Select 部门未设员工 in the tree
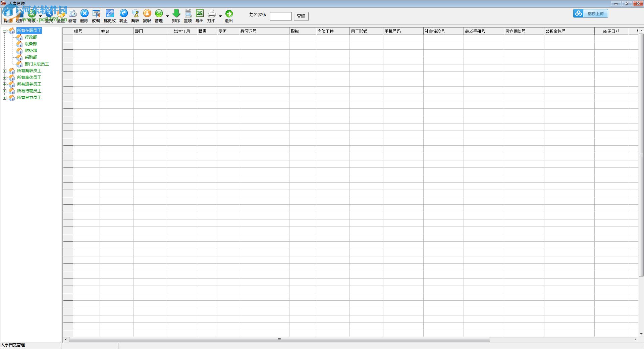The image size is (644, 349). click(37, 64)
